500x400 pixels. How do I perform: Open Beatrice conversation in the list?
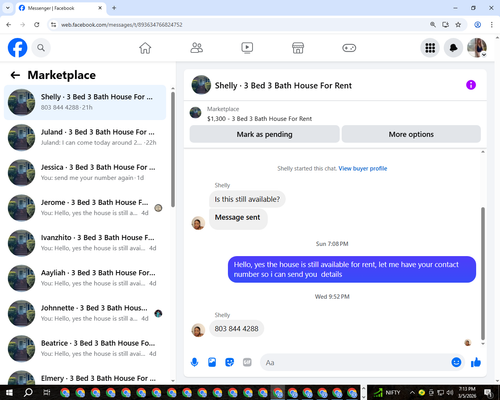click(x=85, y=348)
